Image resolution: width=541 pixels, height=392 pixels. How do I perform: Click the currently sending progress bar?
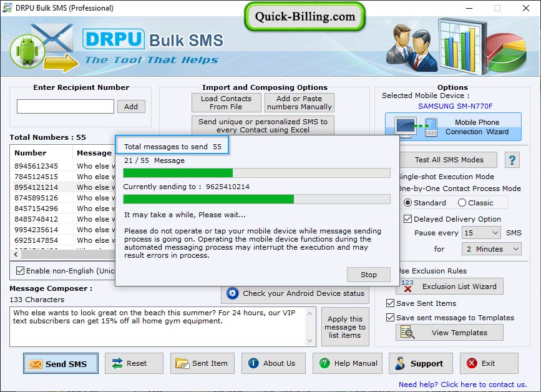tap(256, 199)
